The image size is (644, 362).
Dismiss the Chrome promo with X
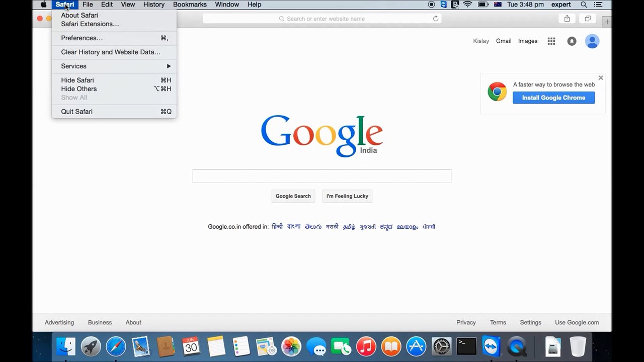[x=601, y=78]
